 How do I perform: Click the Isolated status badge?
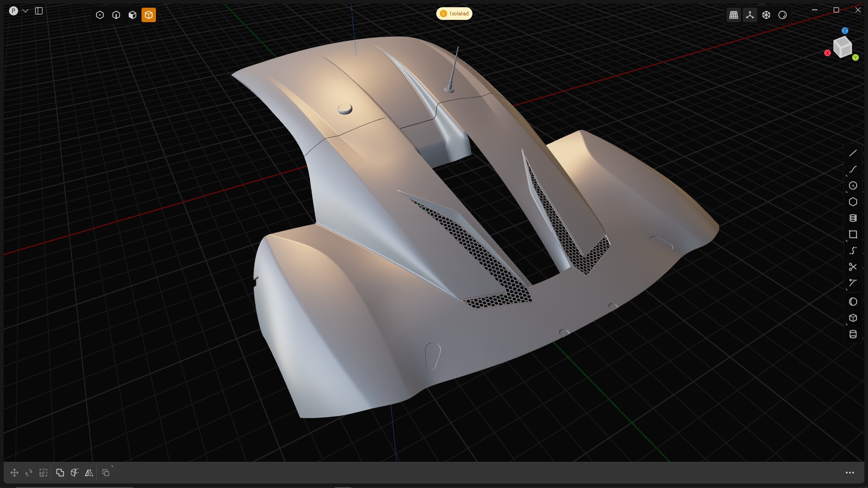[454, 14]
